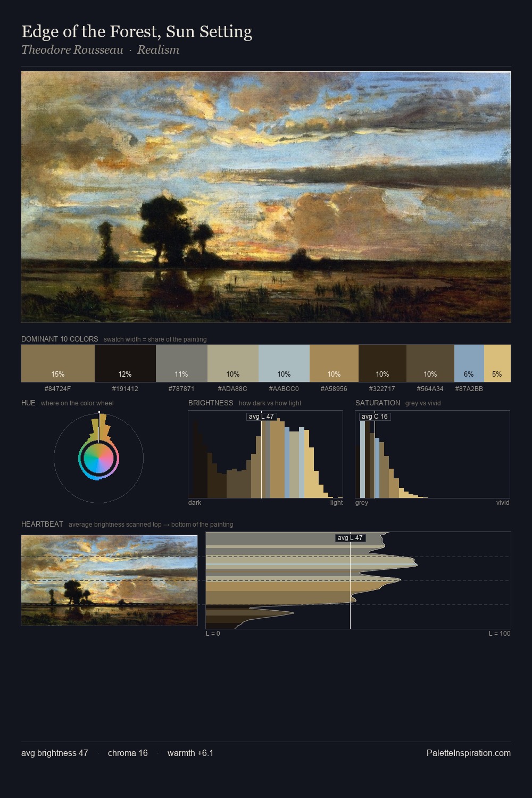The width and height of the screenshot is (532, 798).
Task: Click the hue color wheel
Action: (x=98, y=458)
